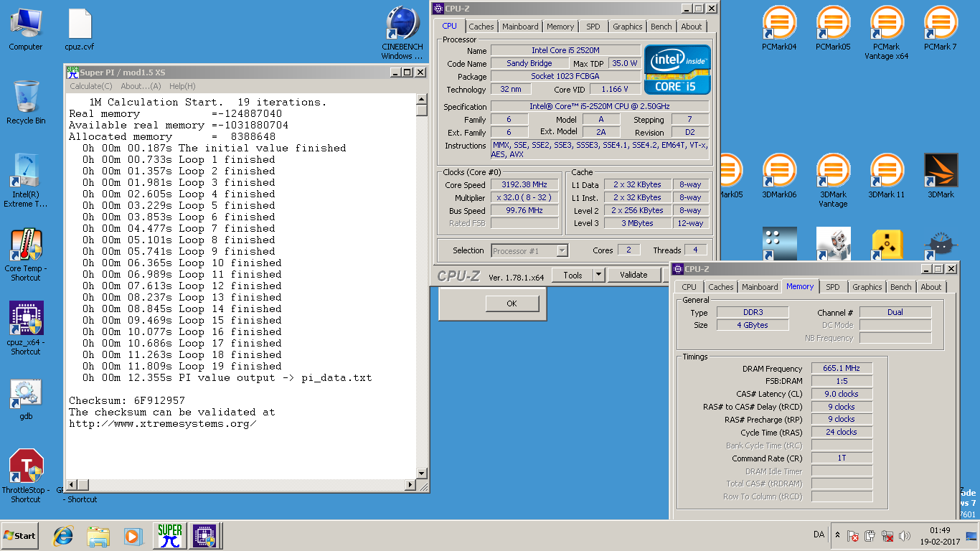This screenshot has width=980, height=551.
Task: Open the Selection Processor #1 dropdown
Action: (530, 251)
